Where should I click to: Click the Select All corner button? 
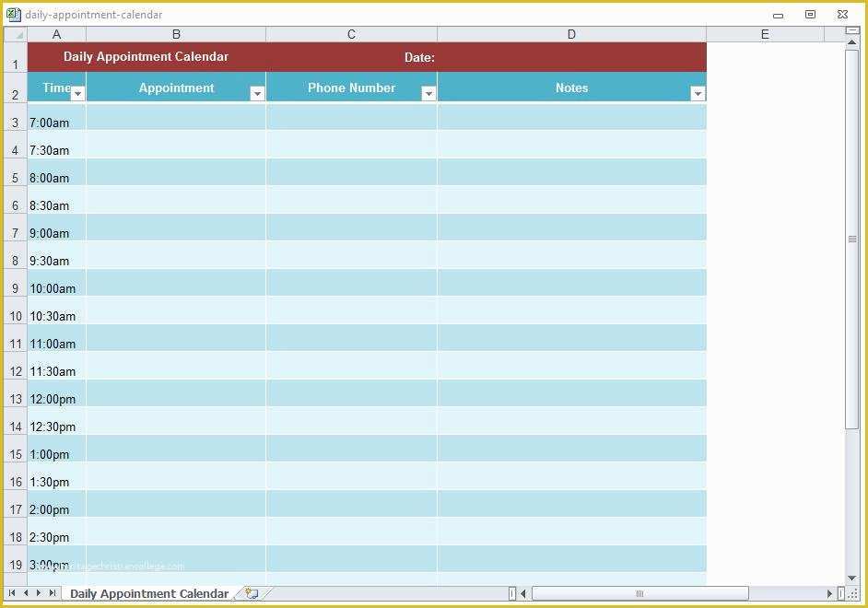pyautogui.click(x=16, y=34)
